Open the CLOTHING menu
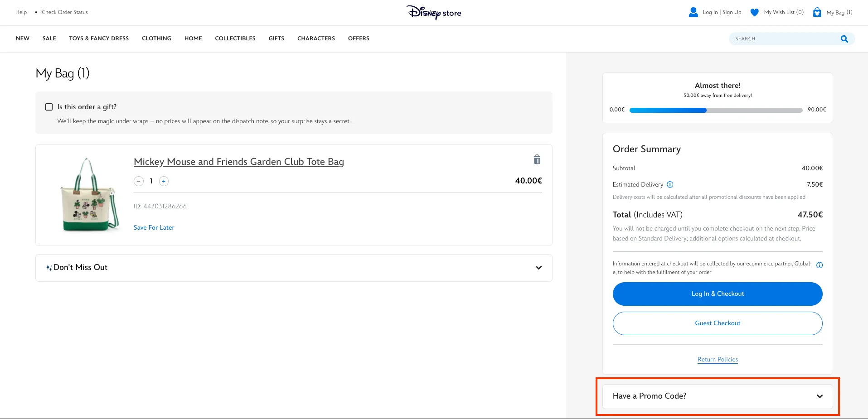 pyautogui.click(x=156, y=39)
